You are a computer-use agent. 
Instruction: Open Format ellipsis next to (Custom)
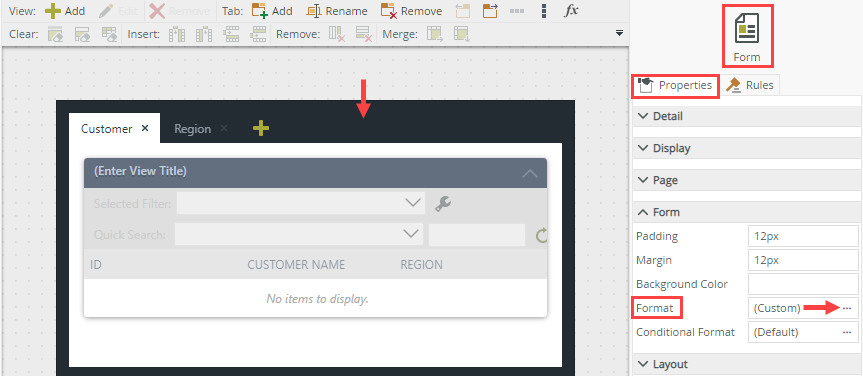[x=847, y=308]
